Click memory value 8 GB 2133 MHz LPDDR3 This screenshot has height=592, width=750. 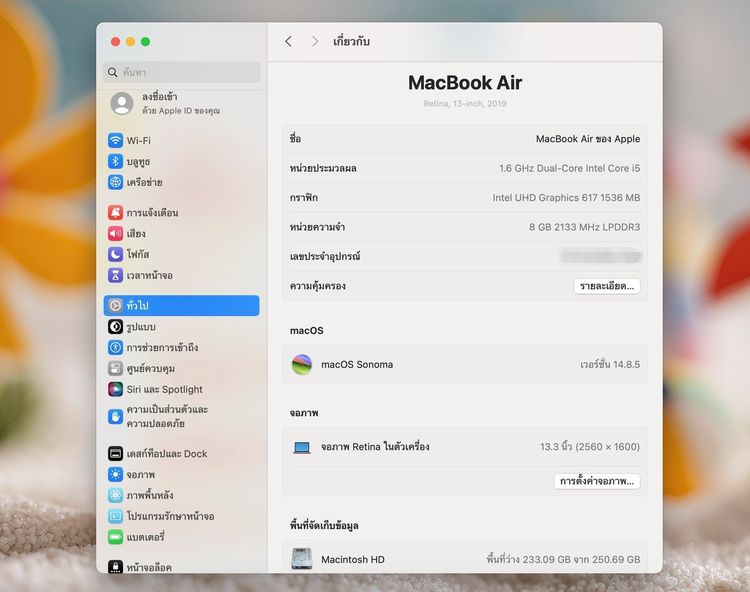(585, 227)
